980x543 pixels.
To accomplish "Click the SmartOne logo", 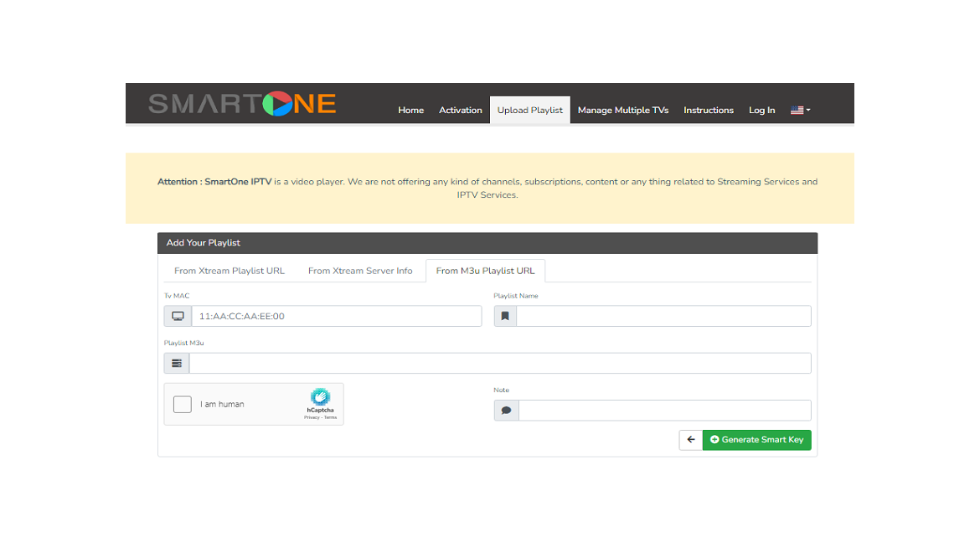I will click(242, 103).
